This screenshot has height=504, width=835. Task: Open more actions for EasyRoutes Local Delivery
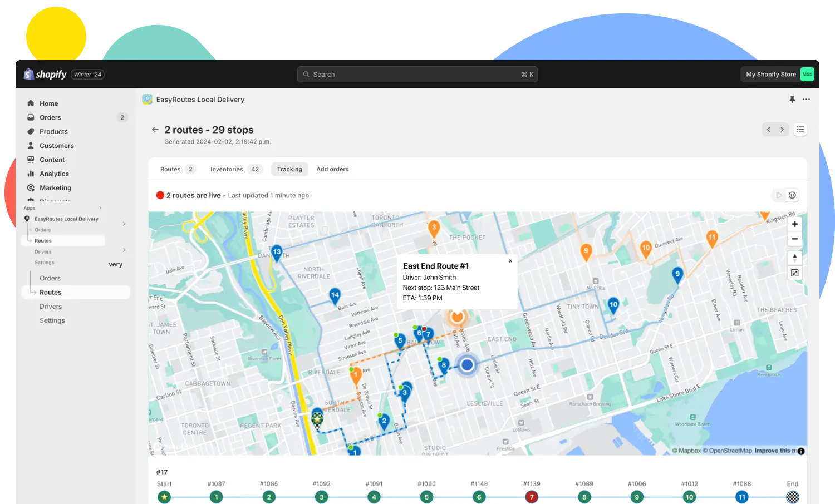806,99
